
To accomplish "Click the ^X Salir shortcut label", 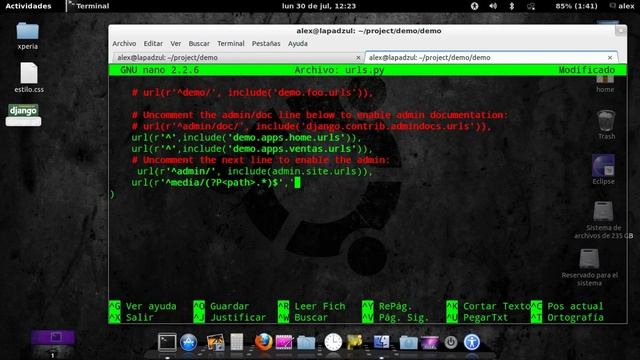I will pos(131,318).
